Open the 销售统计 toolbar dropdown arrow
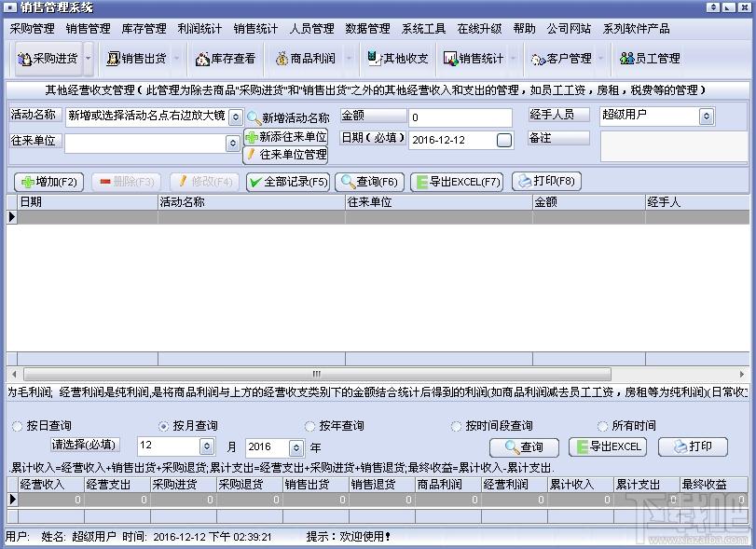Screen dimensions: 756x549 coord(513,59)
